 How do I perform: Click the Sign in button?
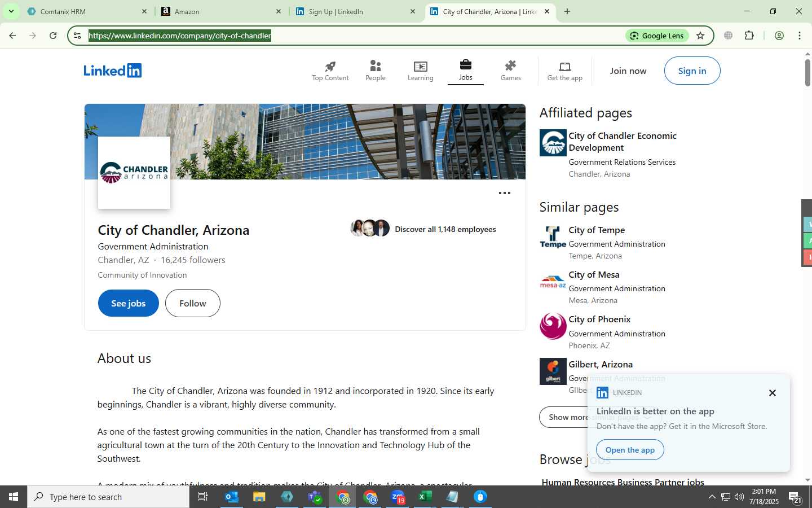[x=692, y=71]
